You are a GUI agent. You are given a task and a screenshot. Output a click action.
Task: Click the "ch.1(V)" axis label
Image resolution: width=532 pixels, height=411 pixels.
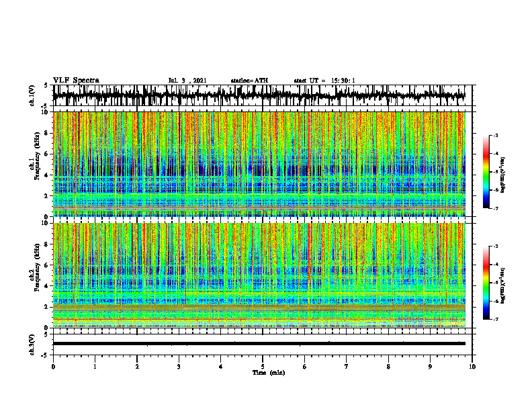click(32, 95)
